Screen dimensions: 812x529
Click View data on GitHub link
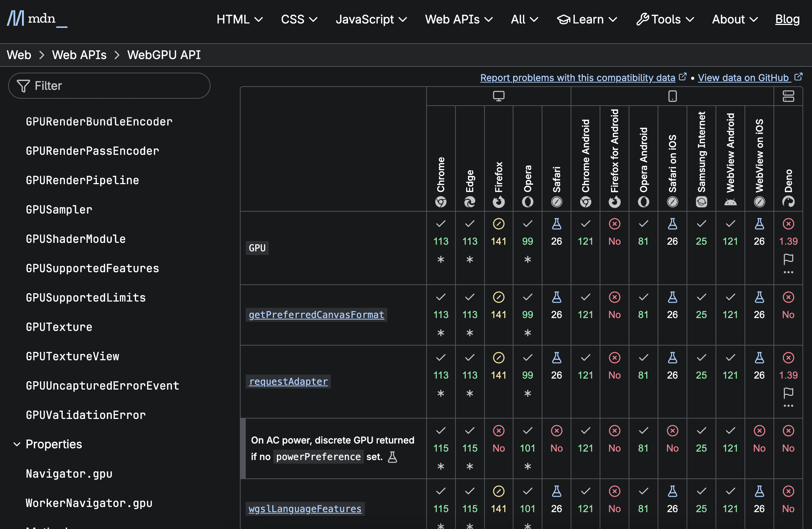743,78
